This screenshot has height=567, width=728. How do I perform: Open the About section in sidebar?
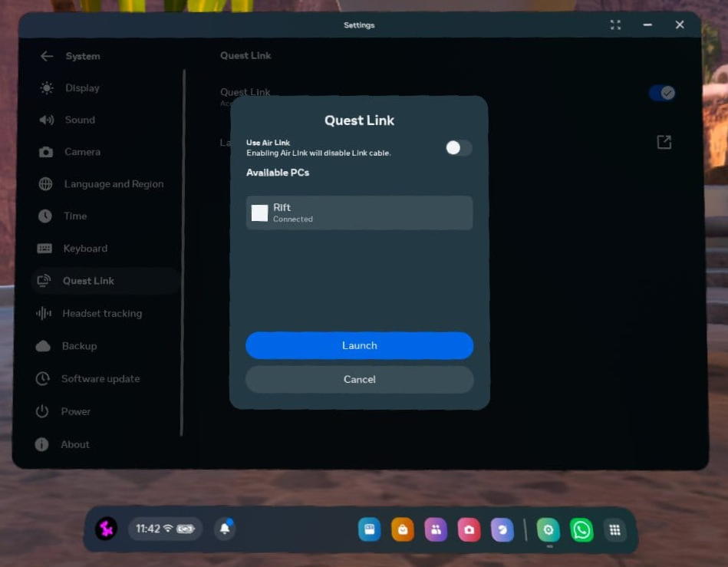pyautogui.click(x=75, y=444)
